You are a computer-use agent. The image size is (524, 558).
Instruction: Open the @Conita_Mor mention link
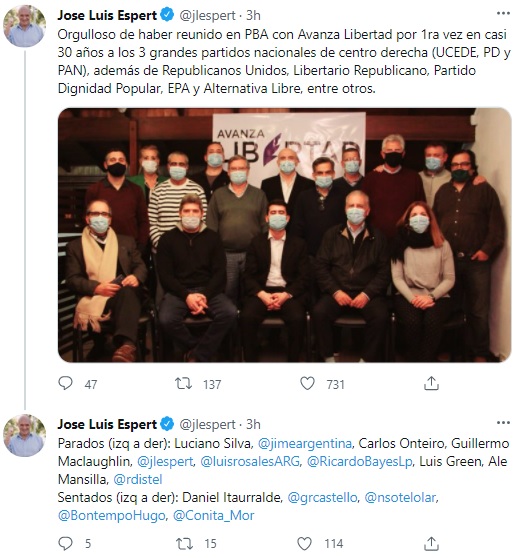pyautogui.click(x=214, y=515)
